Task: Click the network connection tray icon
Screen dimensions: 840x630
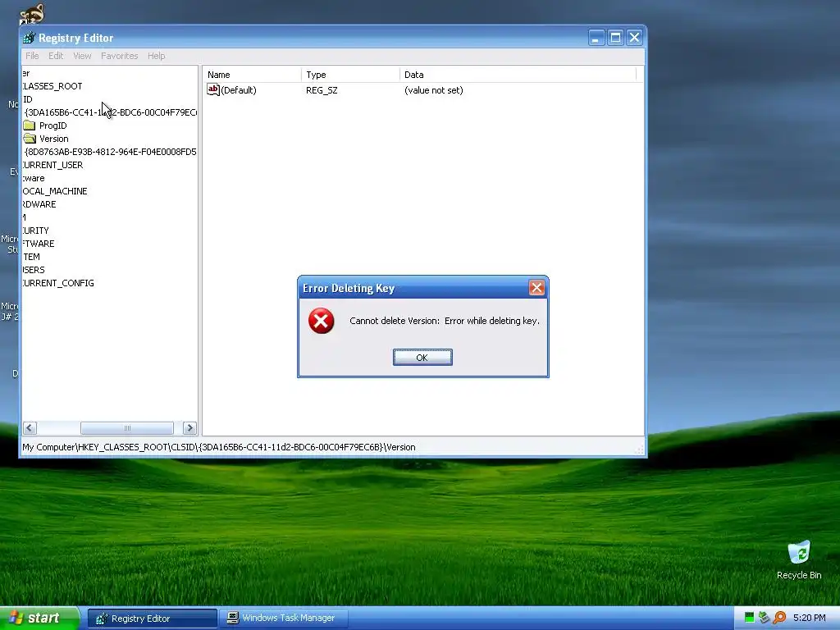Action: click(764, 618)
